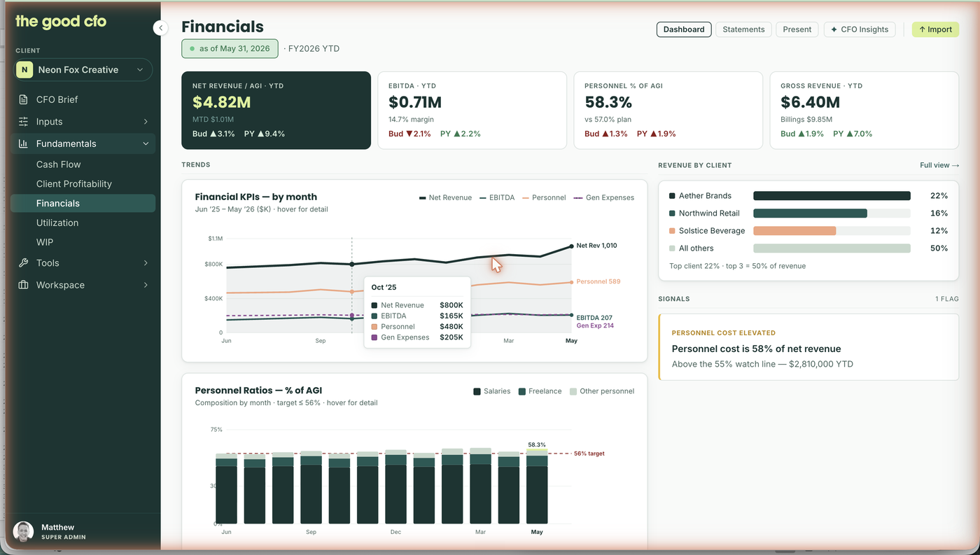Screen dimensions: 980x555
Task: Select Financials in the sidebar
Action: coord(83,203)
